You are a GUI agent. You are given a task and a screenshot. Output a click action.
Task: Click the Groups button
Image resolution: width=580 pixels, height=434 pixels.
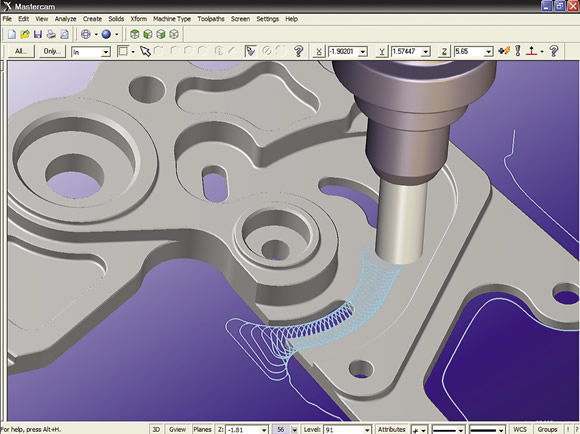pos(547,430)
